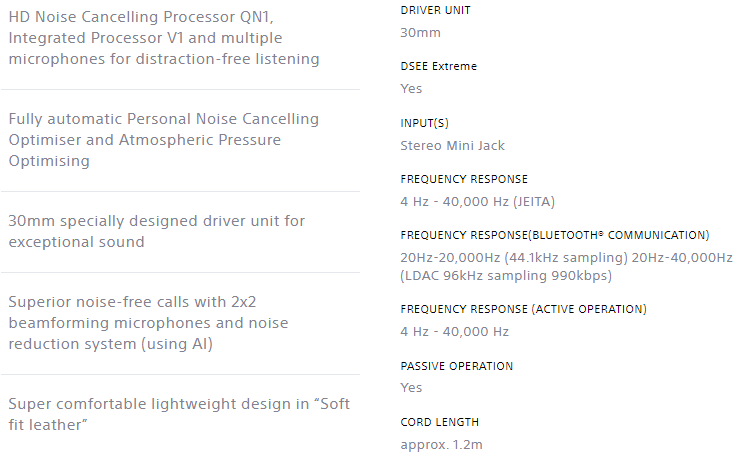Select the 30mm driver unit value

coord(420,32)
